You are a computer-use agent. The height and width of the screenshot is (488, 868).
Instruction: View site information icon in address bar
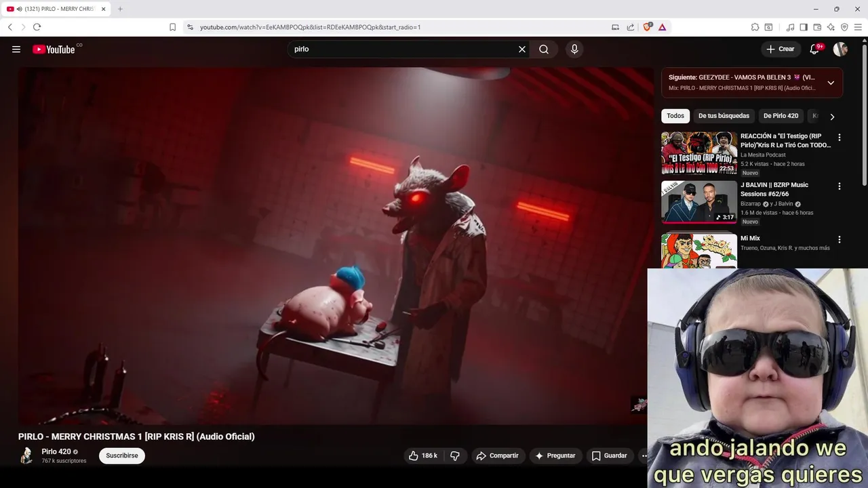pos(190,27)
